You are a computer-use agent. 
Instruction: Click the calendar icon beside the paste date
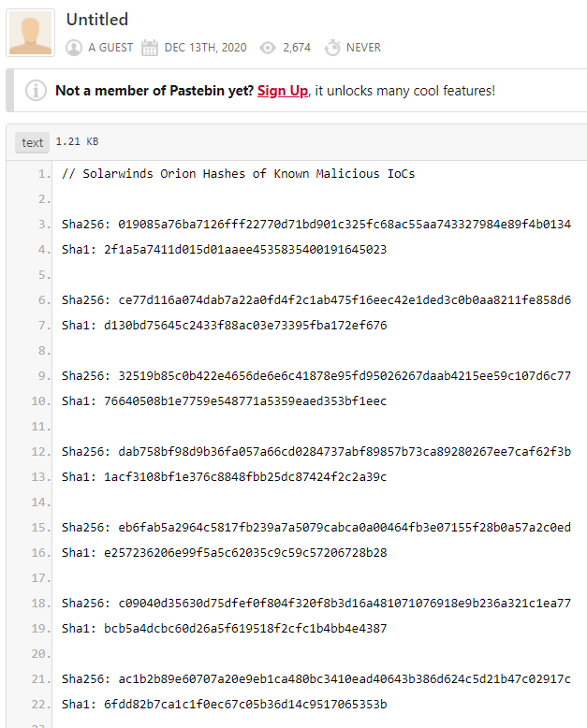150,48
